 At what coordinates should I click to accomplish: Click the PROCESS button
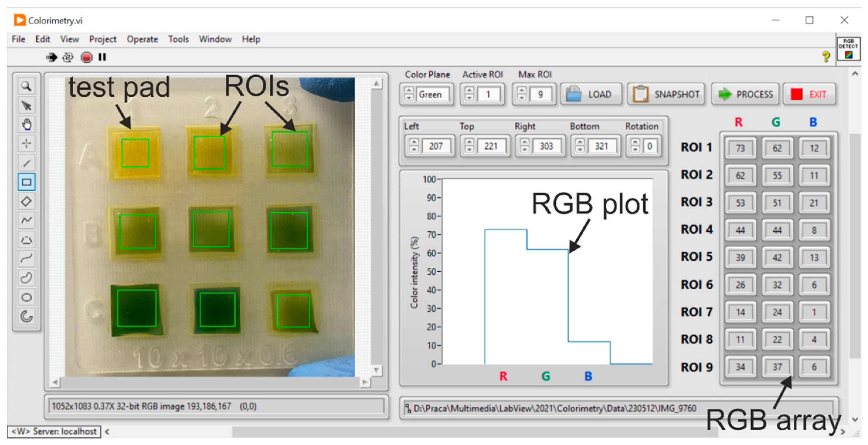click(x=745, y=94)
